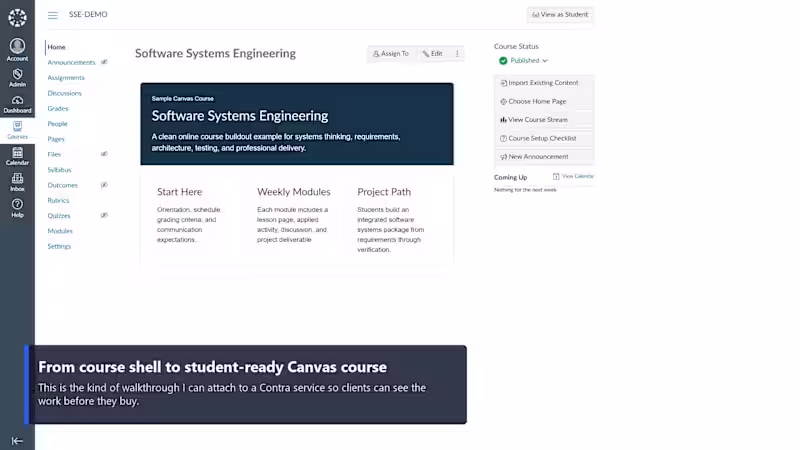Click the more options kebab icon
This screenshot has width=800, height=450.
(x=457, y=54)
